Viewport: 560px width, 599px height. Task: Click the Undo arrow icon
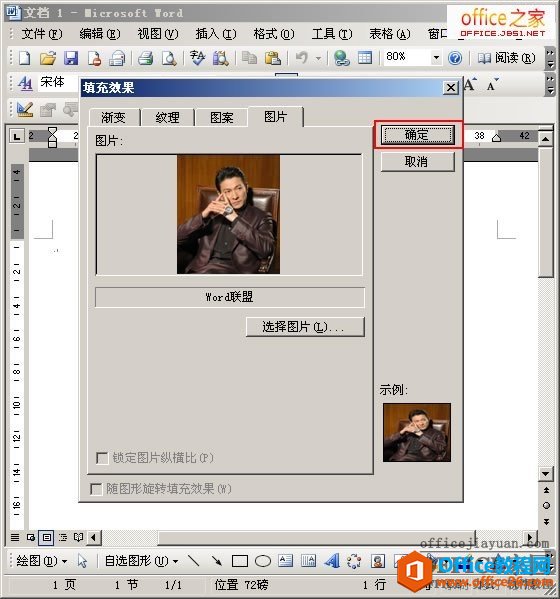pos(302,58)
